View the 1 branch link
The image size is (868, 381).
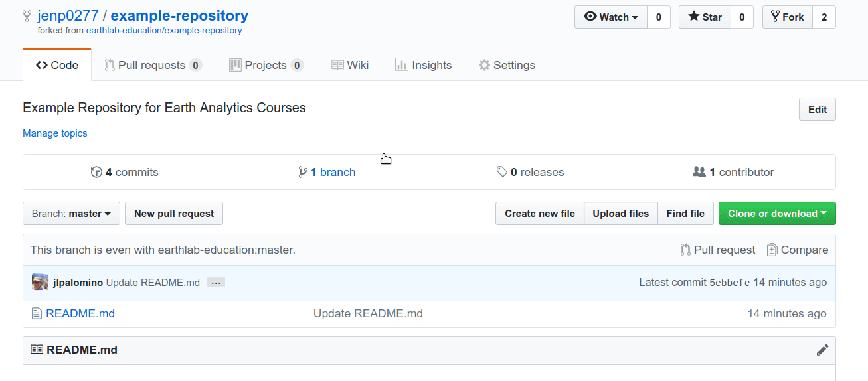(327, 172)
